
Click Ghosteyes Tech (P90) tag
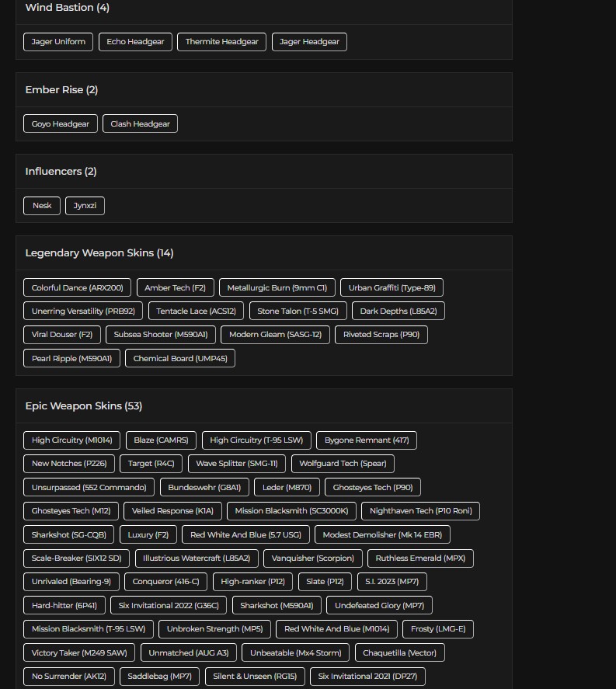tap(373, 487)
